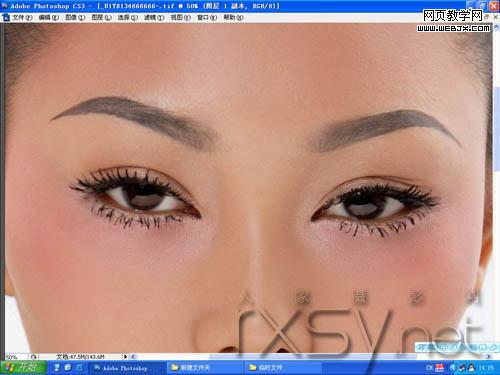Switch to the Adobe Photoshop taskbar button

click(127, 368)
